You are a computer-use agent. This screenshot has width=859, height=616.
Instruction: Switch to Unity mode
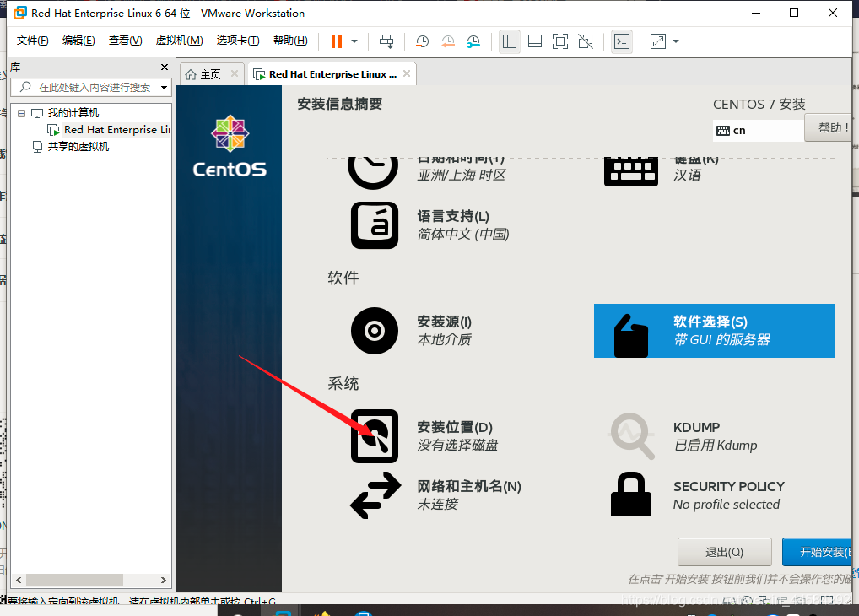586,41
